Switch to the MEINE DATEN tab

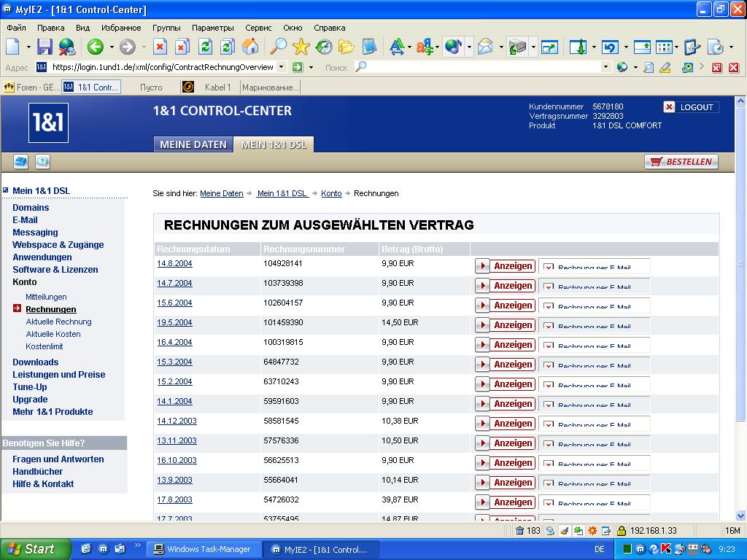pyautogui.click(x=193, y=144)
